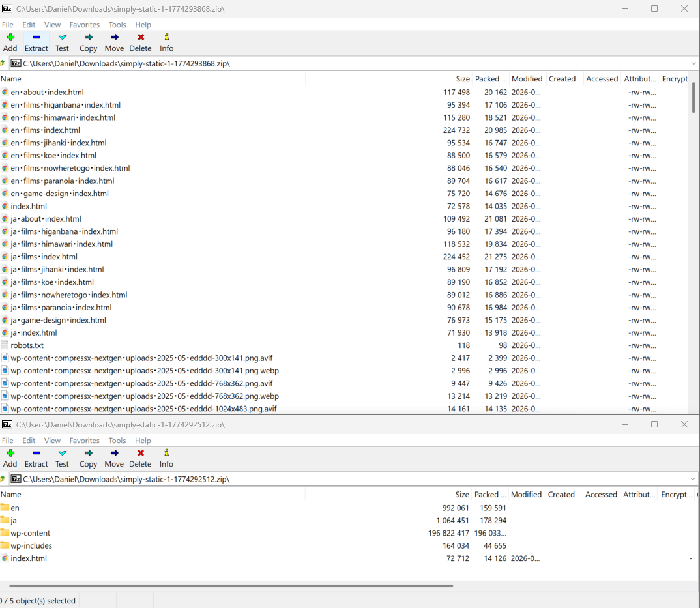Click Attributes column header in top window
This screenshot has height=608, width=700.
point(640,79)
